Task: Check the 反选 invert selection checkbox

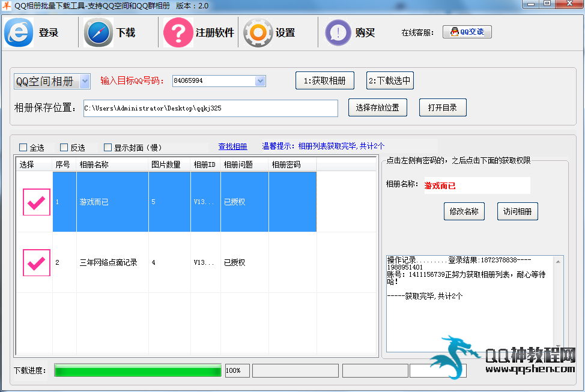Action: pyautogui.click(x=64, y=148)
